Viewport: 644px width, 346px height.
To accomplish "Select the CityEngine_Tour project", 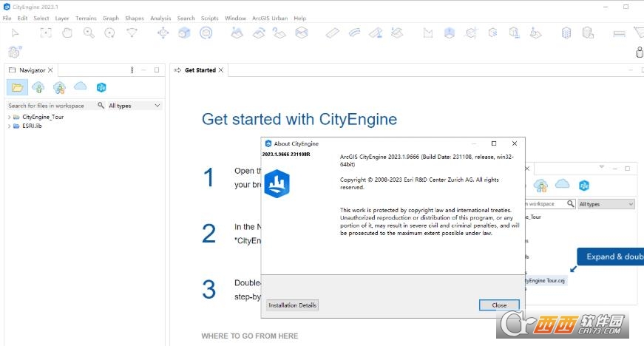I will point(43,117).
